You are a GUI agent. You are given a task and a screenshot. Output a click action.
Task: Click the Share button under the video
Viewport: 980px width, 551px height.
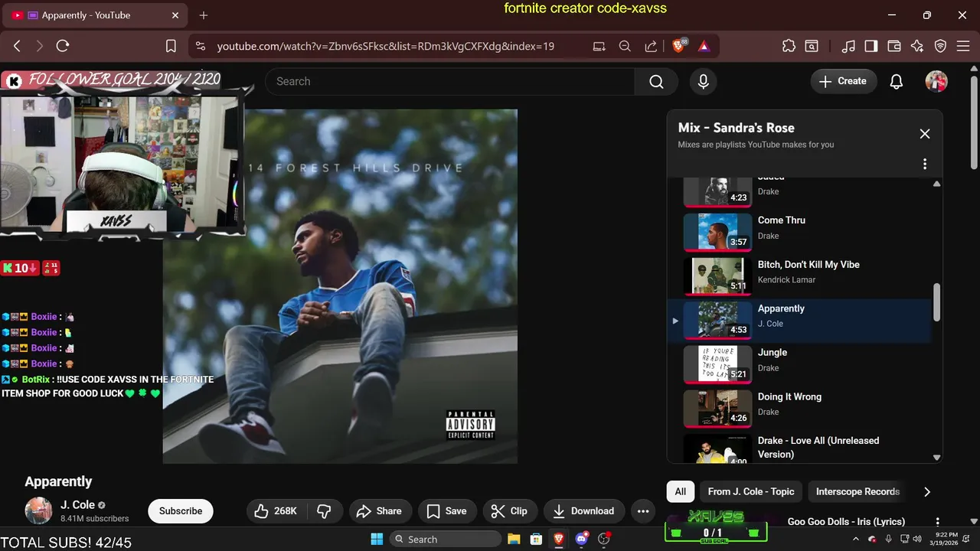tap(380, 511)
